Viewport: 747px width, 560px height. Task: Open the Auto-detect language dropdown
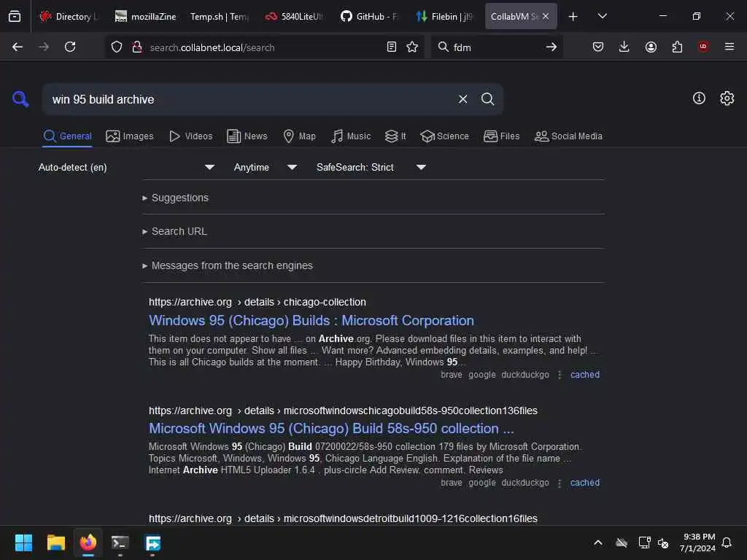(x=126, y=167)
